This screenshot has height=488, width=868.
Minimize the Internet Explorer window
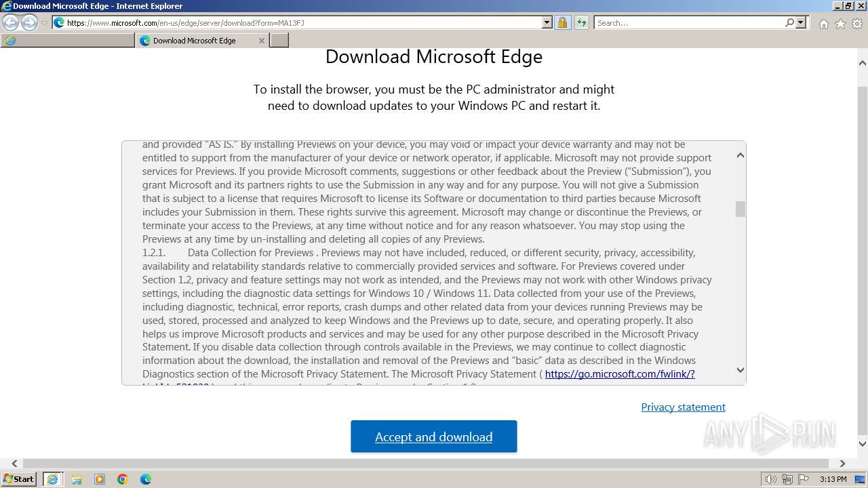(838, 5)
